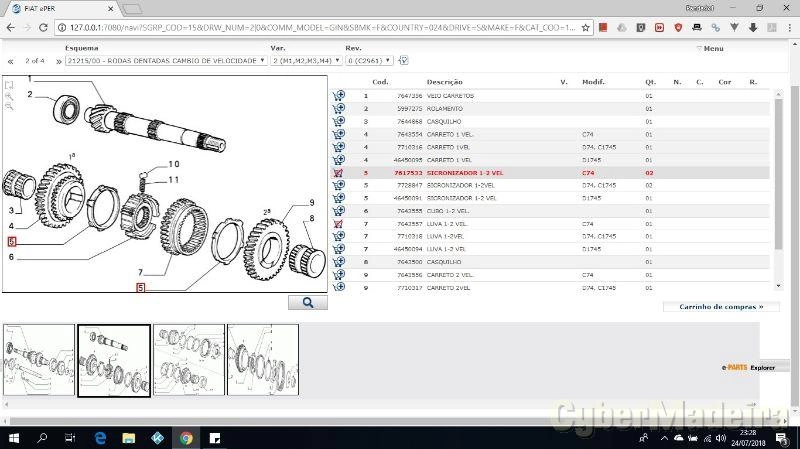Screen dimensions: 800x449
Task: Click callout number 10 on the diagram
Action: click(173, 164)
